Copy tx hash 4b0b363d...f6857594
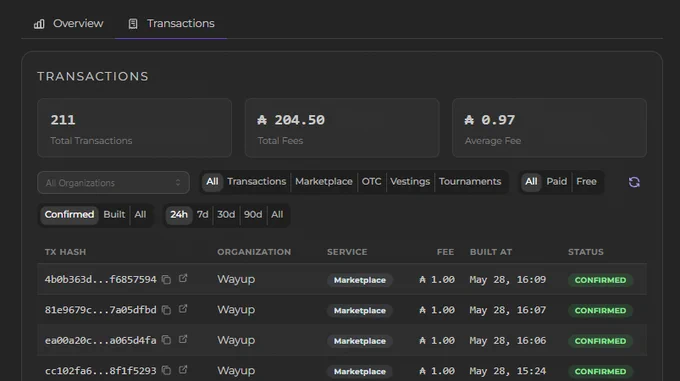This screenshot has height=381, width=680. (166, 280)
